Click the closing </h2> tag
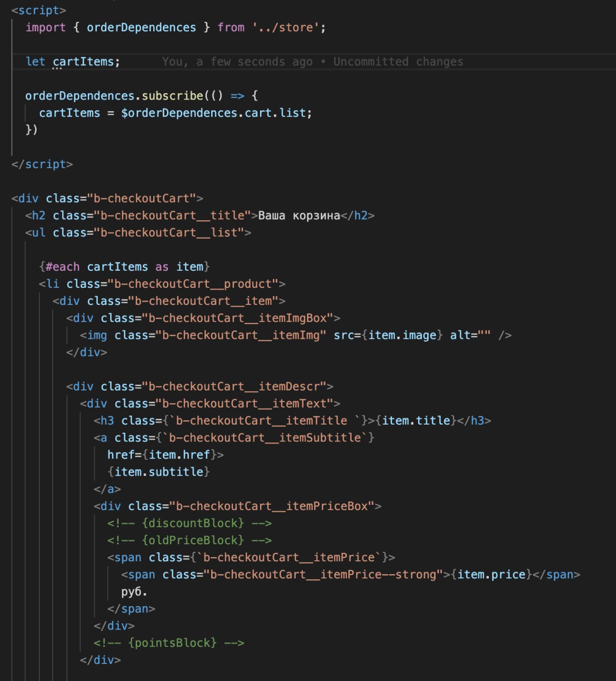The image size is (616, 681). 357,215
